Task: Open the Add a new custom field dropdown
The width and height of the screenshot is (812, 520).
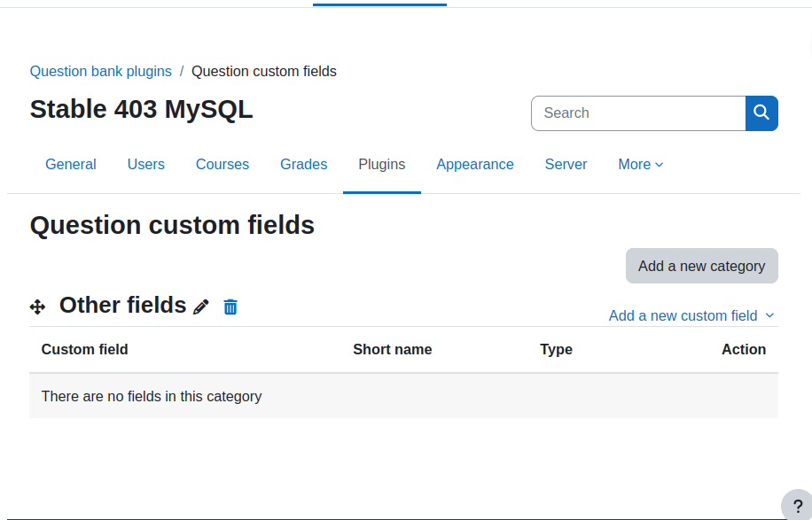Action: [691, 315]
